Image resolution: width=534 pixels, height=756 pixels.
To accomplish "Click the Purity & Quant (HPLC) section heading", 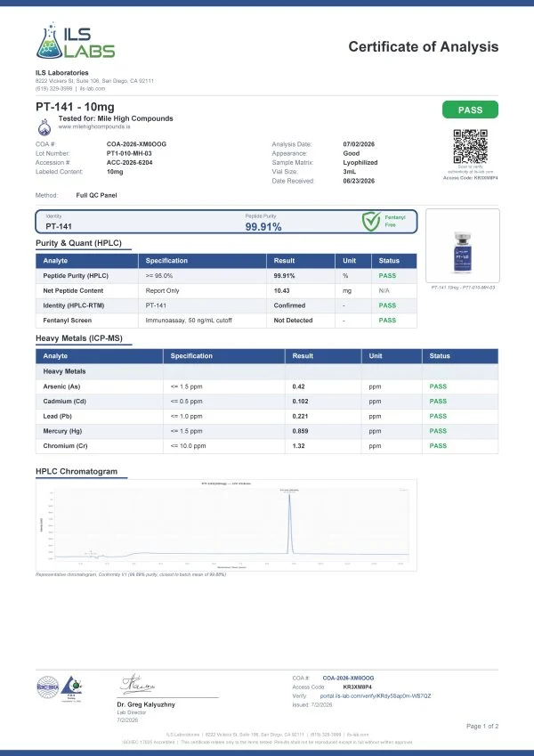I will click(x=78, y=243).
